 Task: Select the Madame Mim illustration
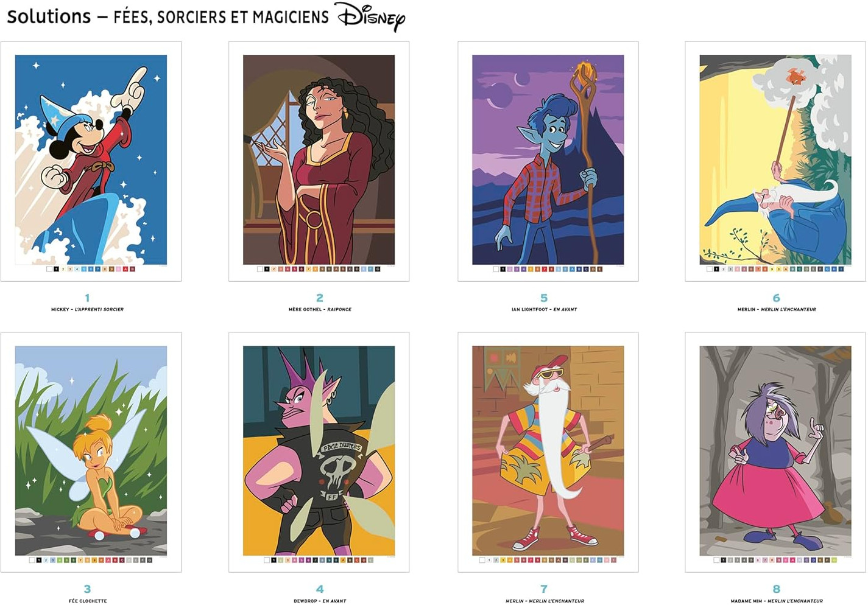tap(775, 450)
